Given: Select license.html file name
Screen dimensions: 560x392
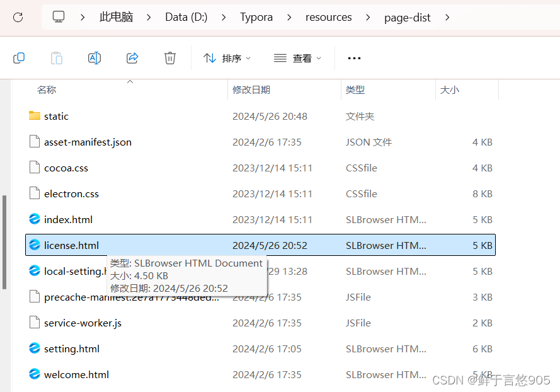Looking at the screenshot, I should click(x=71, y=246).
